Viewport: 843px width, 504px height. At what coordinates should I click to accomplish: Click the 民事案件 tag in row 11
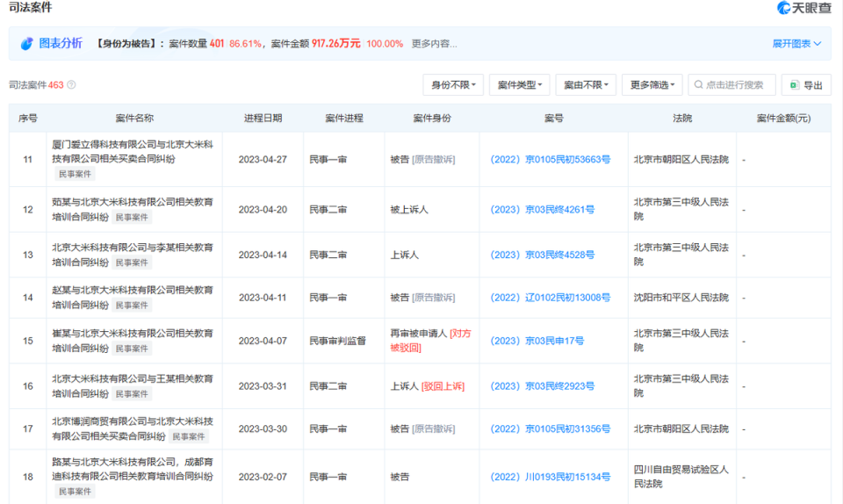75,174
